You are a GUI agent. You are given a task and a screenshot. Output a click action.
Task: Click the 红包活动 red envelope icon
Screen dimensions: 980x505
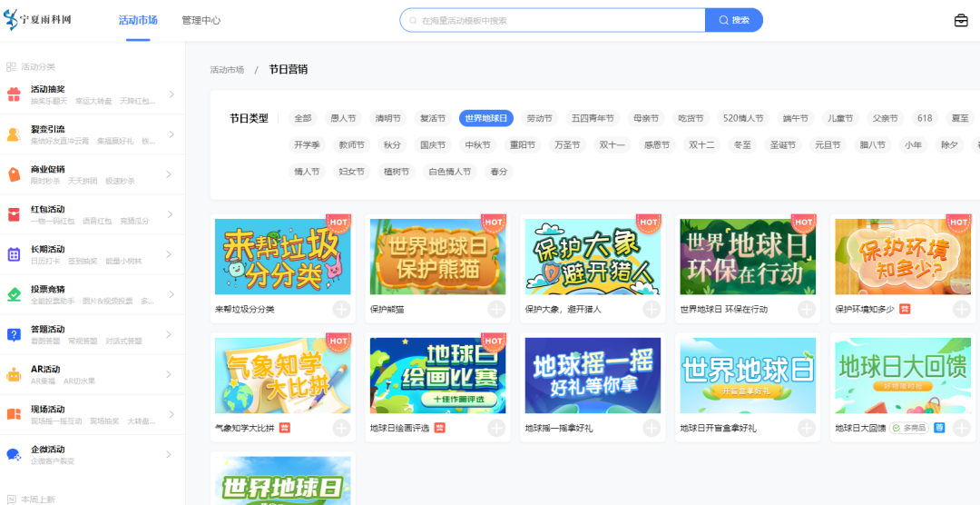tap(14, 214)
